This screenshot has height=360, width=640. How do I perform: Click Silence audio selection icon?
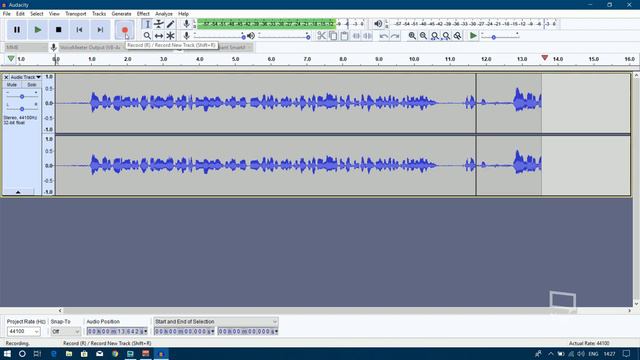pos(367,36)
